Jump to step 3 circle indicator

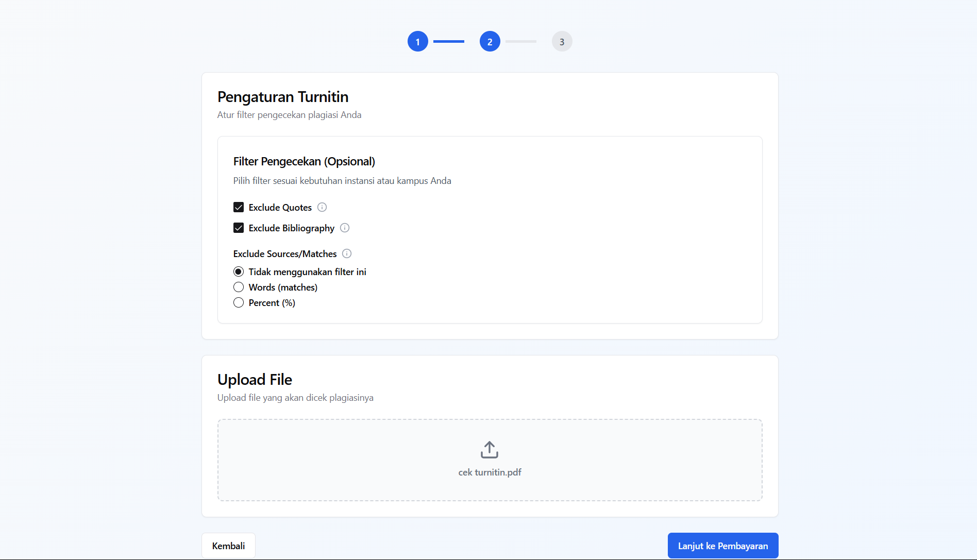click(562, 42)
